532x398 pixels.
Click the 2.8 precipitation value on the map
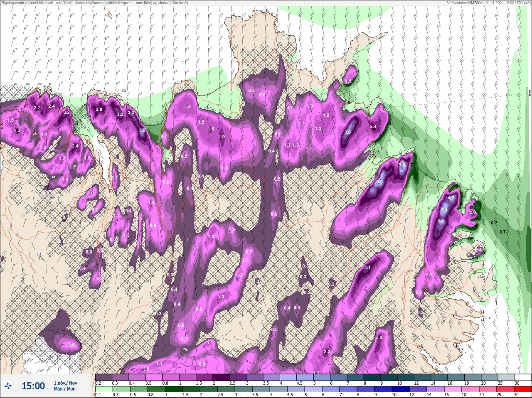tap(99, 109)
